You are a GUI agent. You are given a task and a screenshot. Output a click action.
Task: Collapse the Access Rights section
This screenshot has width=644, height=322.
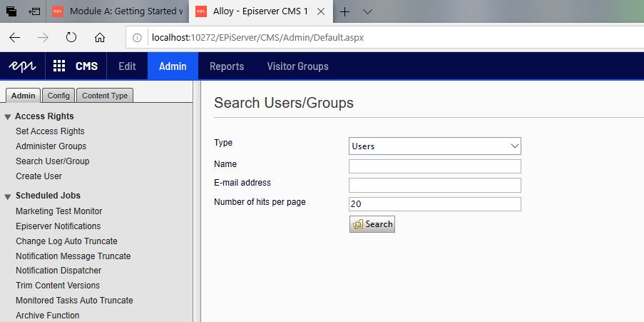click(x=8, y=116)
